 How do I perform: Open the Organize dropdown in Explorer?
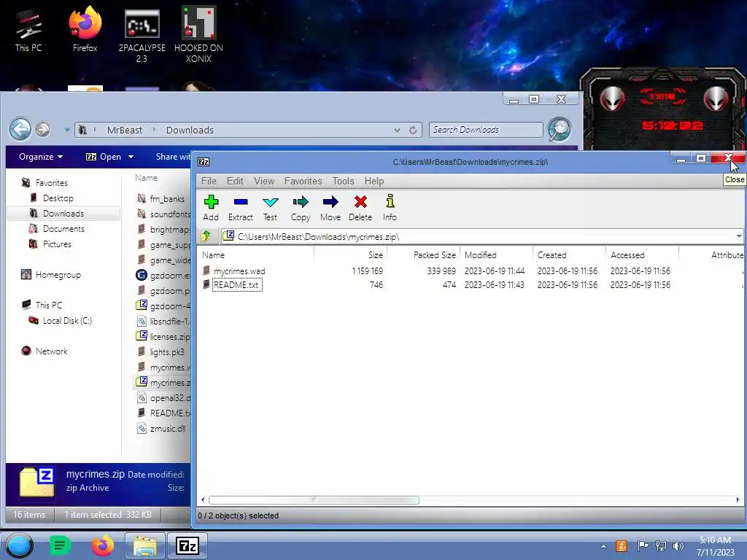pyautogui.click(x=41, y=157)
